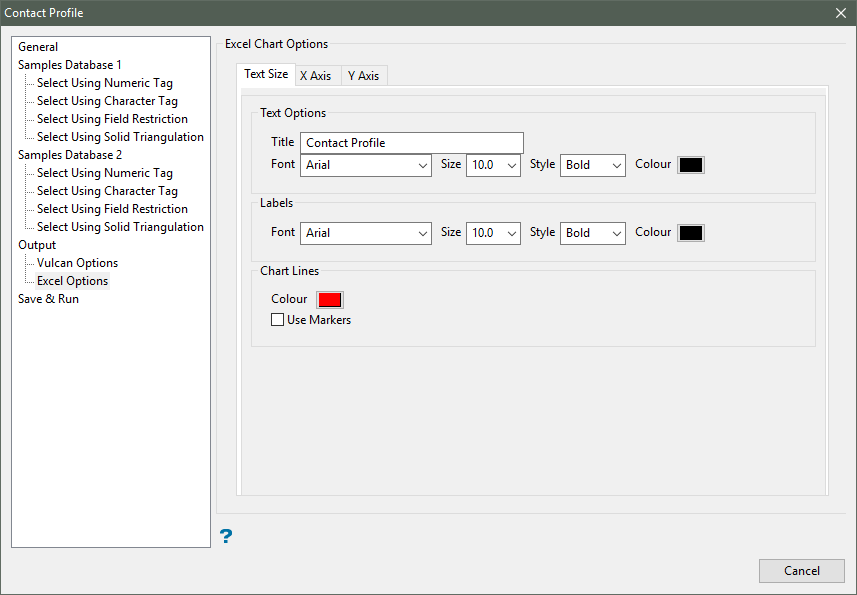Viewport: 857px width, 595px height.
Task: Open the General section in the tree
Action: [38, 47]
